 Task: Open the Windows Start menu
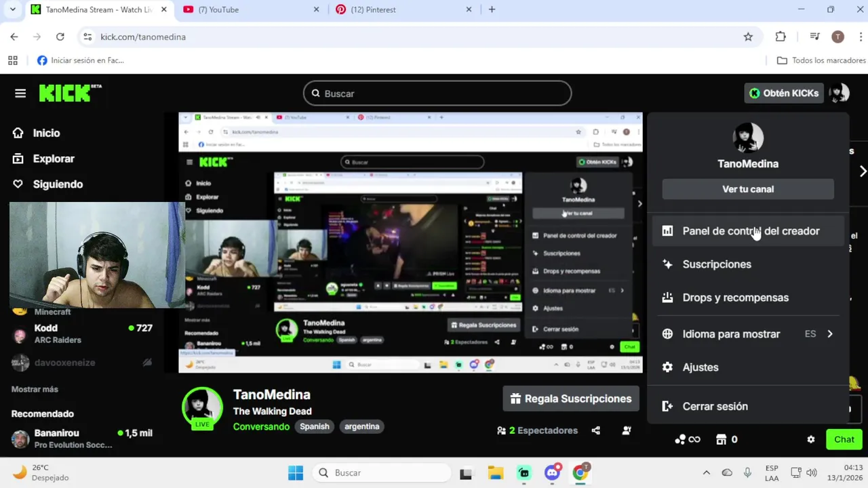296,473
